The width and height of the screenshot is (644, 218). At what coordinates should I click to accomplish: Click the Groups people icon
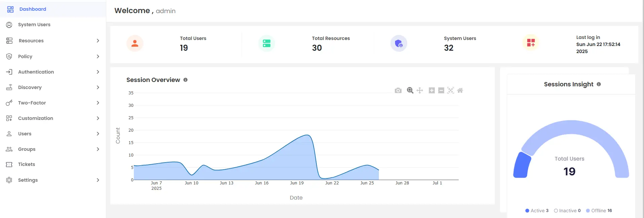tap(9, 149)
